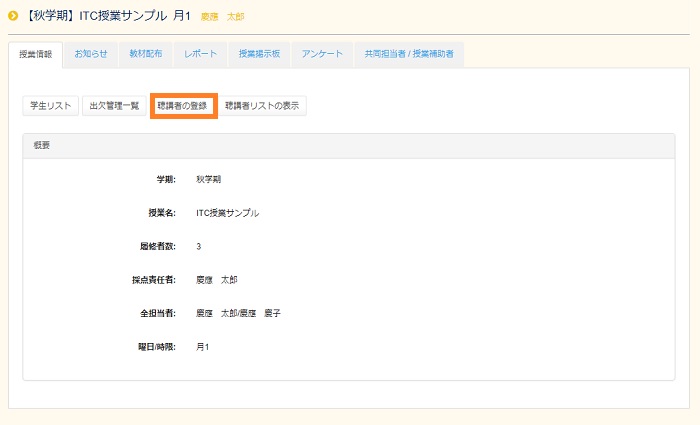This screenshot has height=425, width=700.
Task: Open 出欠管理一覧 attendance list
Action: tap(114, 106)
